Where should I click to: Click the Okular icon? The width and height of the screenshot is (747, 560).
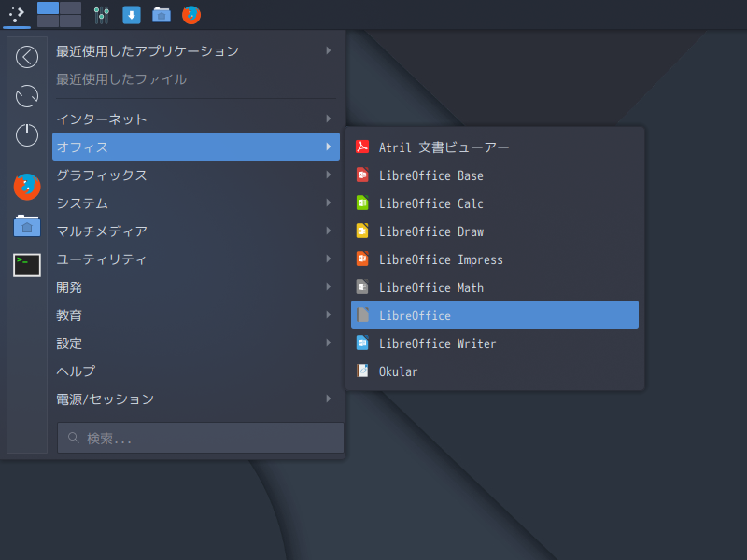pyautogui.click(x=362, y=371)
